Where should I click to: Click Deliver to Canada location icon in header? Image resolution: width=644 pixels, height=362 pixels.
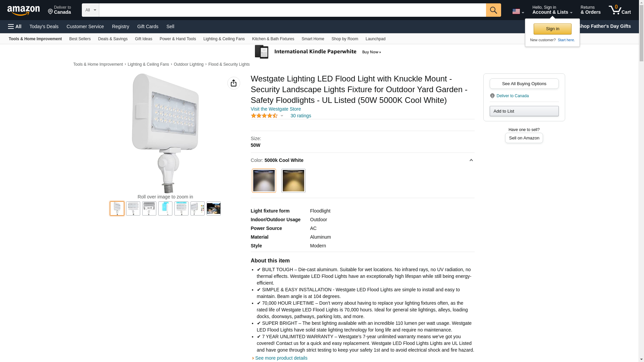click(50, 12)
